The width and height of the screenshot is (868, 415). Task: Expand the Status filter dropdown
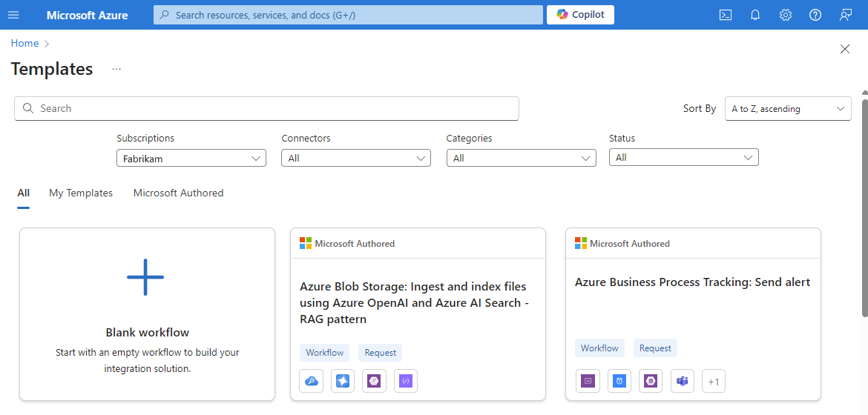pos(683,157)
